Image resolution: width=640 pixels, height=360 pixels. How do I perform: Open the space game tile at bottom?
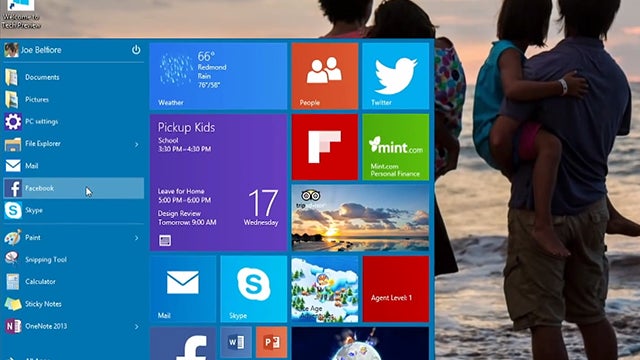(360, 343)
